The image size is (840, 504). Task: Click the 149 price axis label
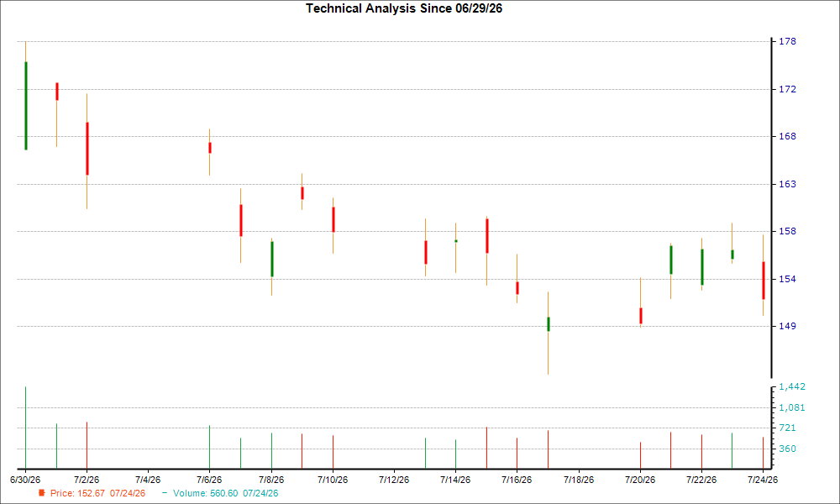(x=787, y=326)
